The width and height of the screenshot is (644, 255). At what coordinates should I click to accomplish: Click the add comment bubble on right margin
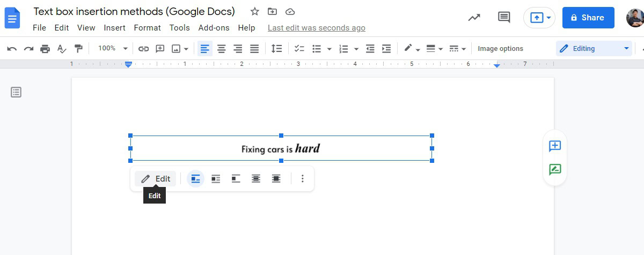pyautogui.click(x=555, y=146)
